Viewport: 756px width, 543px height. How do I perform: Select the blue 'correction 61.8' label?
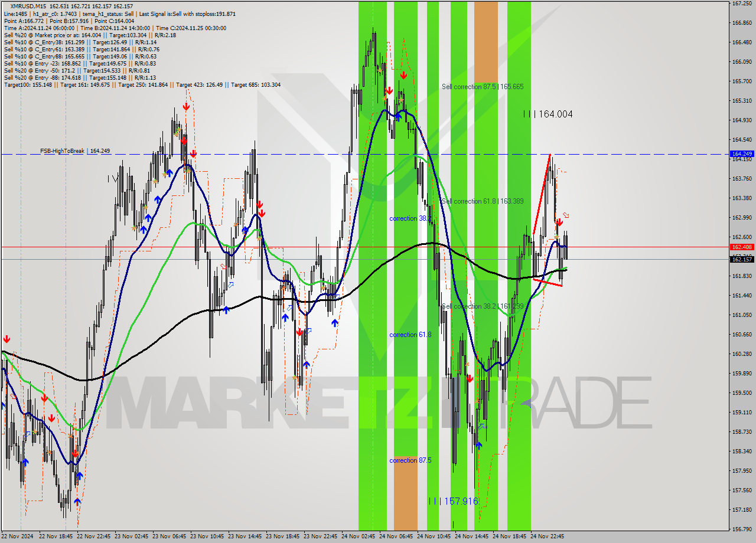point(410,335)
